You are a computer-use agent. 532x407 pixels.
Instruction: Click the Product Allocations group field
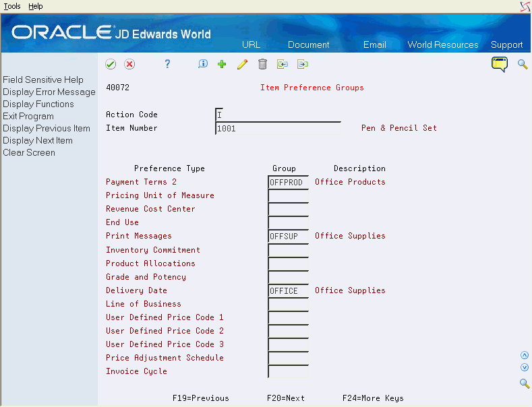click(288, 263)
